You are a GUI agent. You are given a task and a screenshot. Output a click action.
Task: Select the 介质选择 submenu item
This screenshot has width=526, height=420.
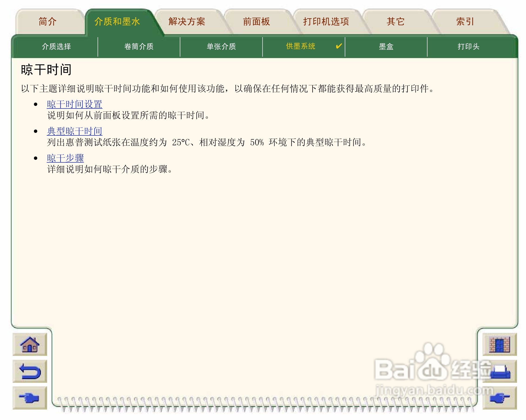click(56, 46)
